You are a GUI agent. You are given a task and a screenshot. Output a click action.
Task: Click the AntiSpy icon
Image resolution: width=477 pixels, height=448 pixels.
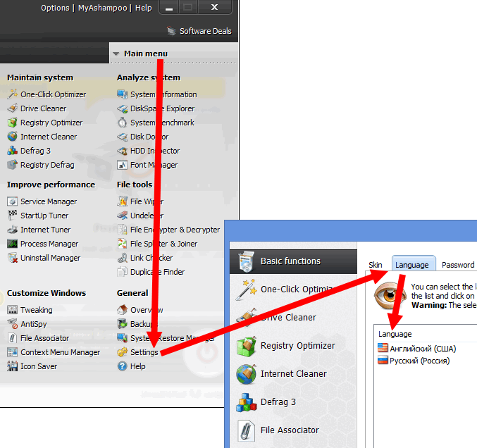click(x=13, y=323)
